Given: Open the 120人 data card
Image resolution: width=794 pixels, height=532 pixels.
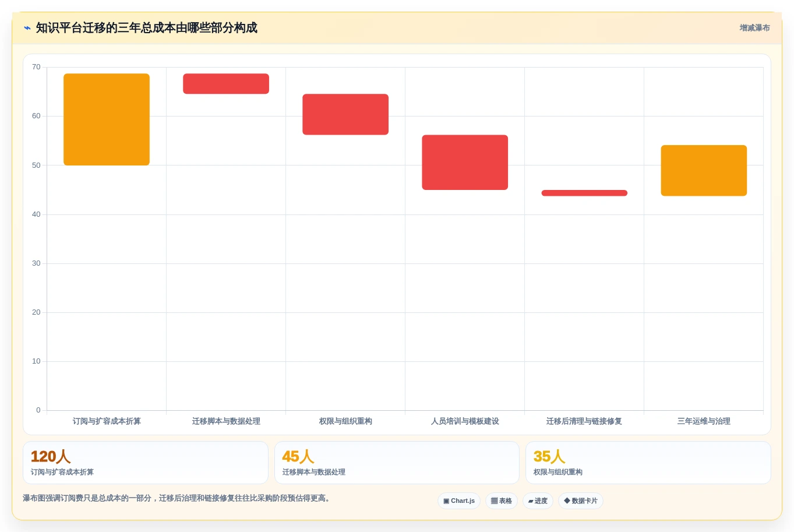Looking at the screenshot, I should pos(146,463).
